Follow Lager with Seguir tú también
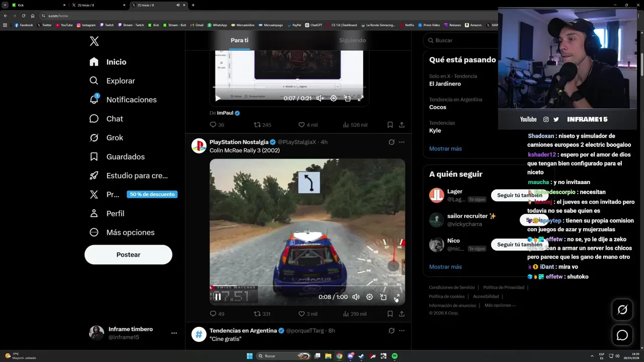This screenshot has width=644, height=362. (520, 195)
